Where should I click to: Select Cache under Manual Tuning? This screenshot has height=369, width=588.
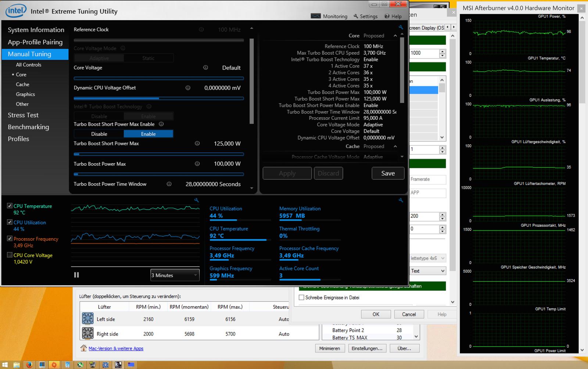22,84
